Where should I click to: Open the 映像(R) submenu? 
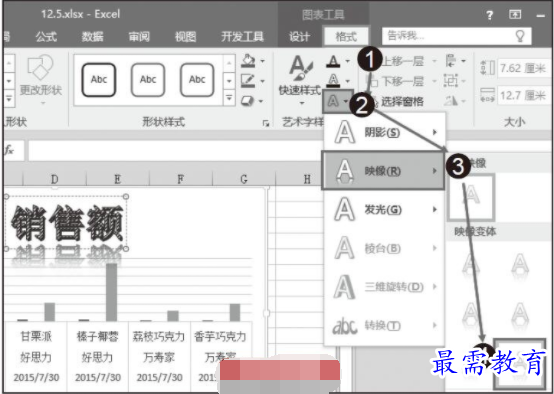coord(383,171)
